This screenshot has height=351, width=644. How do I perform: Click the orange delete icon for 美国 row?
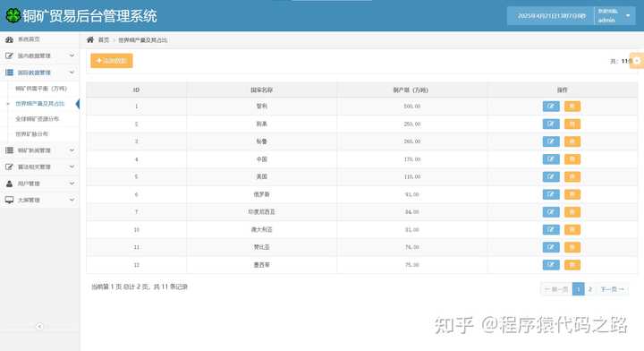pyautogui.click(x=572, y=176)
